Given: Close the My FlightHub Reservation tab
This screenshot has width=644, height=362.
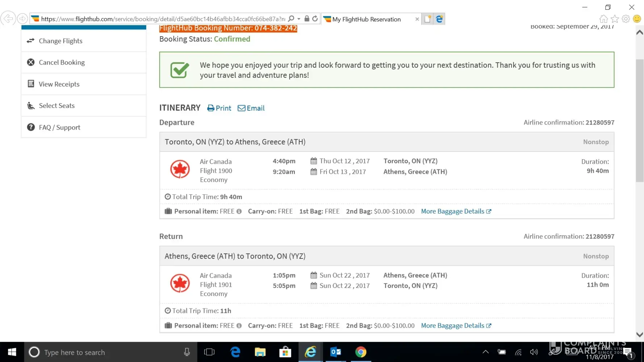Looking at the screenshot, I should click(x=417, y=19).
